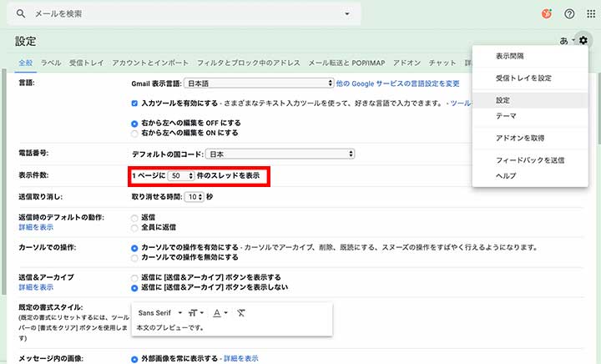This screenshot has width=601, height=364.
Task: Open the あ input tools selector
Action: (567, 40)
